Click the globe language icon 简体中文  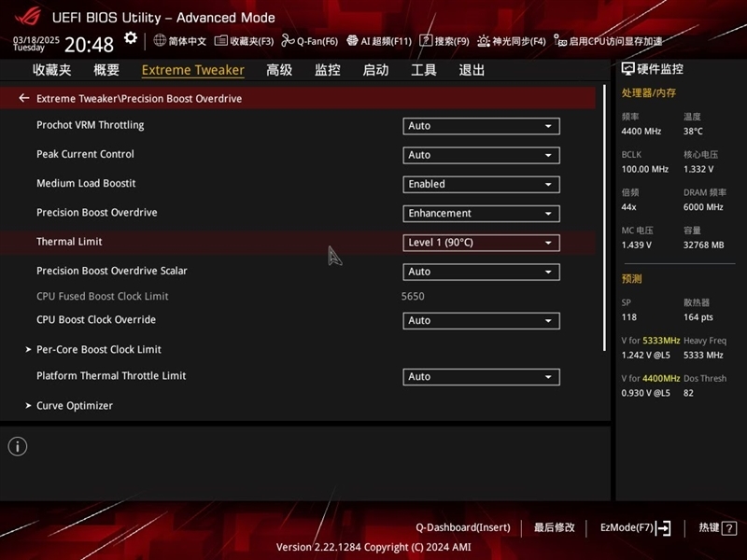click(160, 40)
